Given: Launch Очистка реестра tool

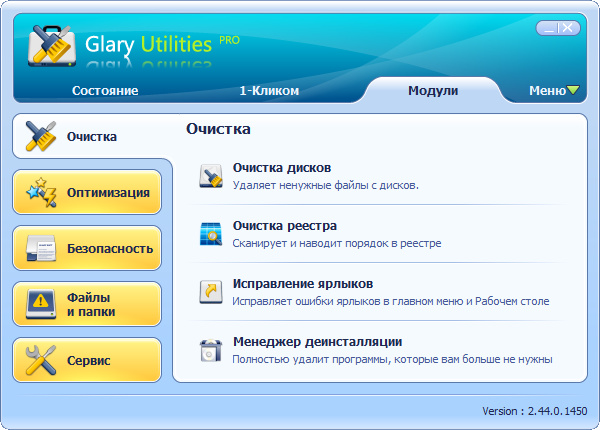Looking at the screenshot, I should click(285, 226).
